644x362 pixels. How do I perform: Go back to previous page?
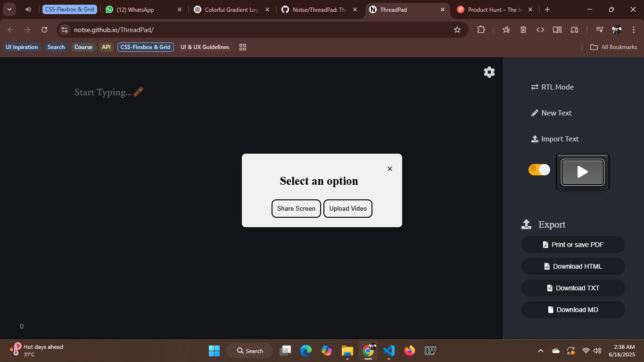click(10, 30)
